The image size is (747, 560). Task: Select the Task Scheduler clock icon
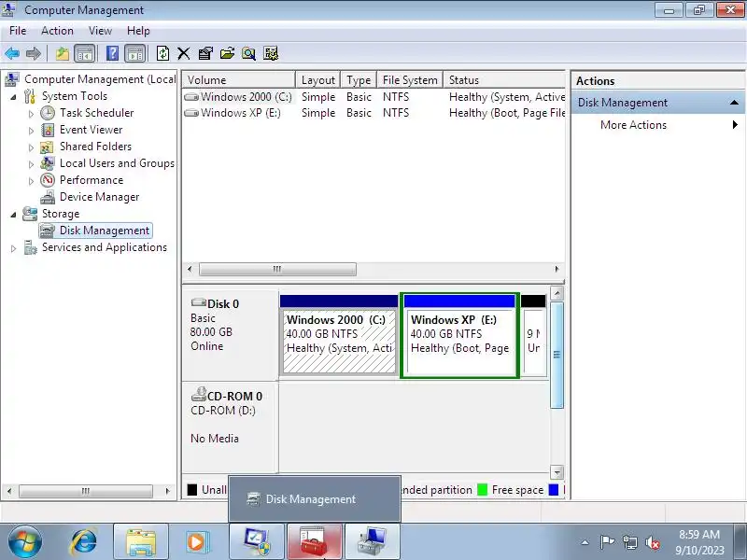(48, 113)
